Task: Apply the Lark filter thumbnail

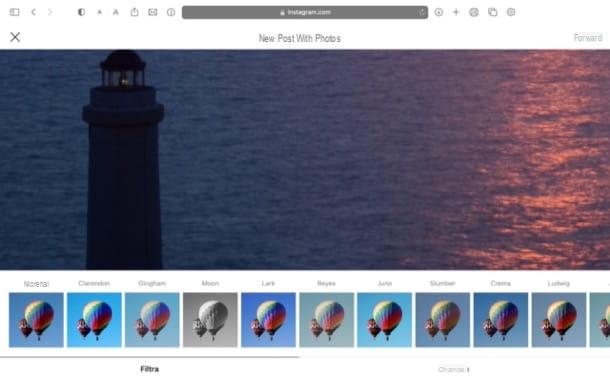Action: pyautogui.click(x=268, y=320)
